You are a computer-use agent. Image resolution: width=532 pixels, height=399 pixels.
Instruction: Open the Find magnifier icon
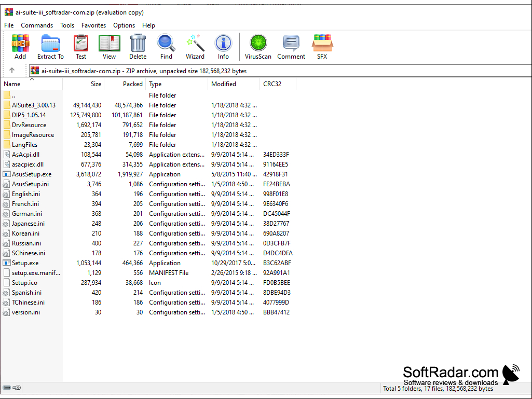[x=166, y=43]
